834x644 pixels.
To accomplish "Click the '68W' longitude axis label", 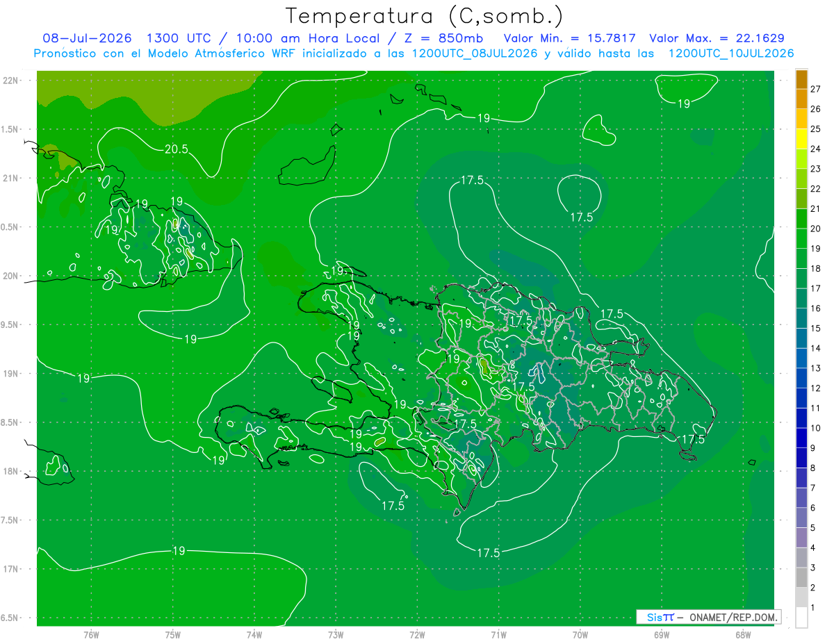I will [x=743, y=634].
